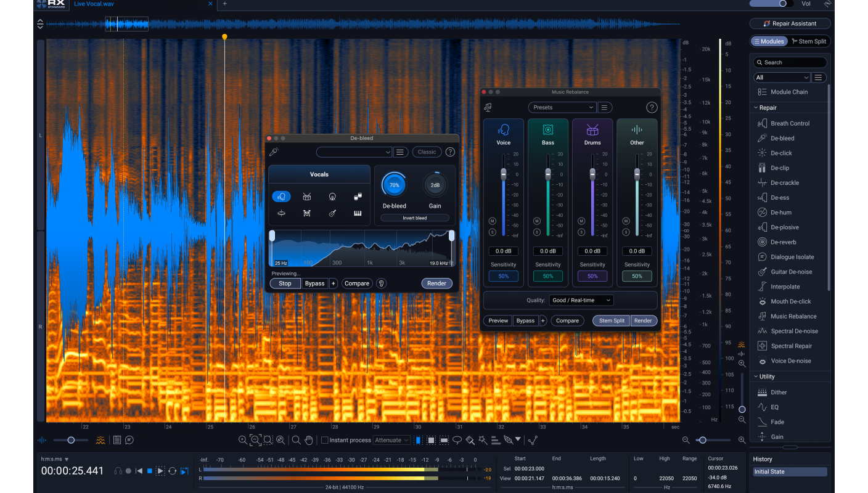The height and width of the screenshot is (493, 868).
Task: Open the preset menu button in De-bleed
Action: 401,152
